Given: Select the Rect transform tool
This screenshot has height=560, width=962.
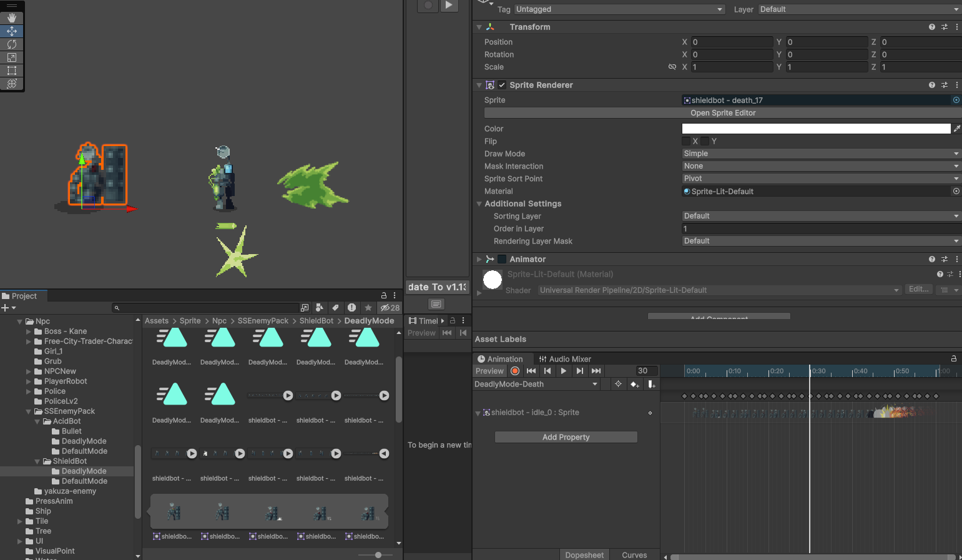Looking at the screenshot, I should [12, 71].
